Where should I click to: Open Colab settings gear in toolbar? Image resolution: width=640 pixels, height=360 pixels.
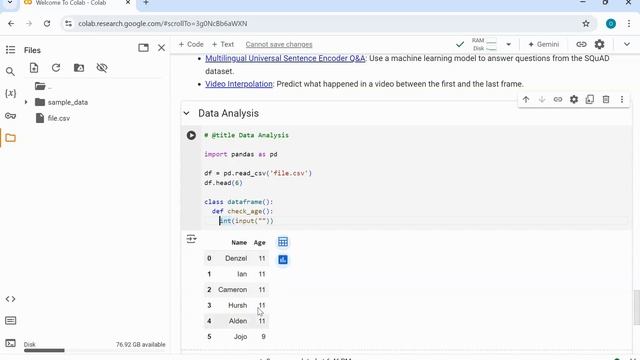pos(599,44)
